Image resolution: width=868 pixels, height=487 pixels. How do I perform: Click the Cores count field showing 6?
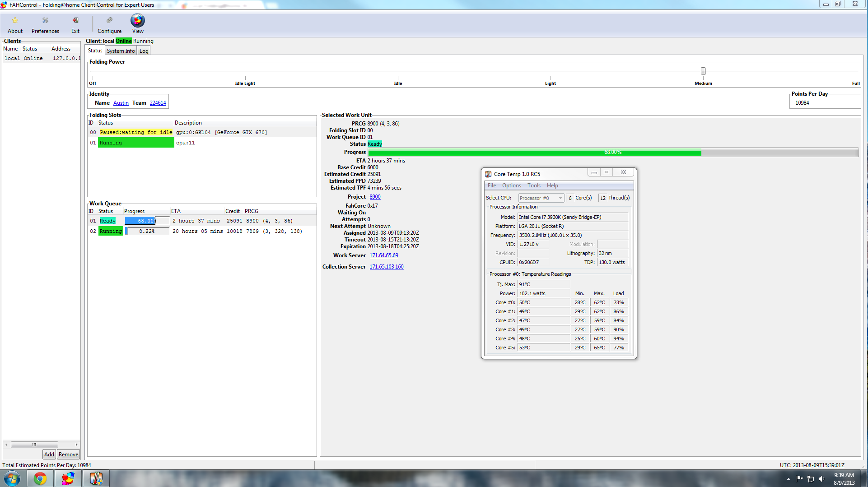coord(570,198)
